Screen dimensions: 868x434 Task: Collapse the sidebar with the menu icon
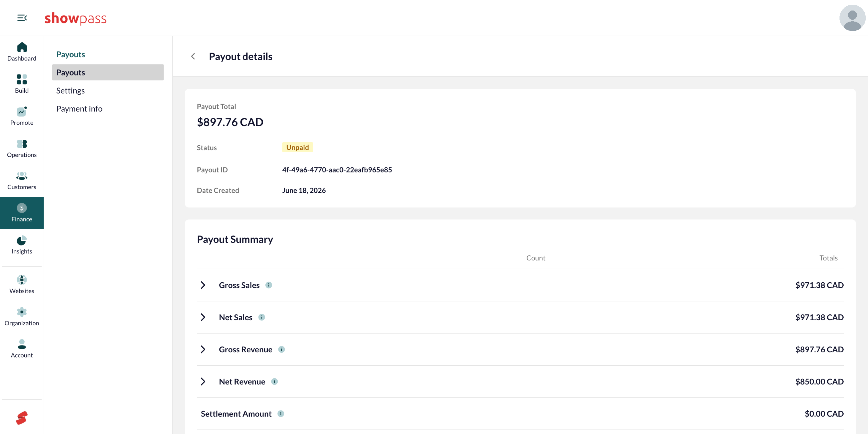coord(22,18)
